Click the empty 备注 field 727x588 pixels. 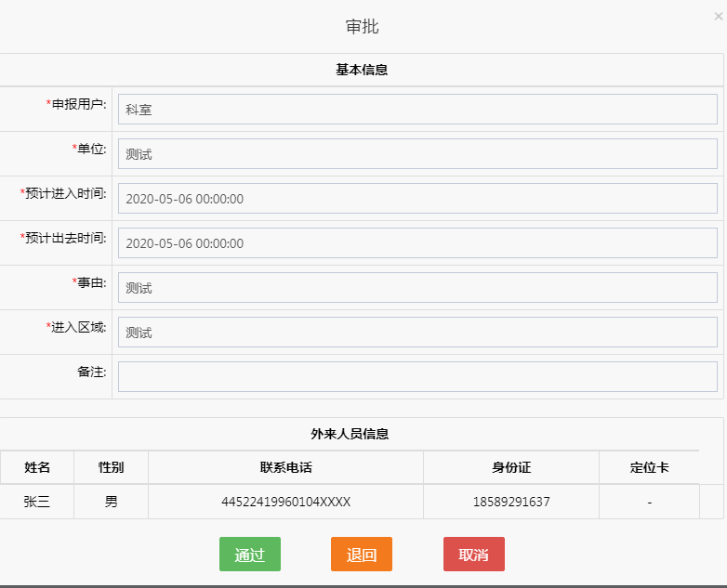point(416,376)
